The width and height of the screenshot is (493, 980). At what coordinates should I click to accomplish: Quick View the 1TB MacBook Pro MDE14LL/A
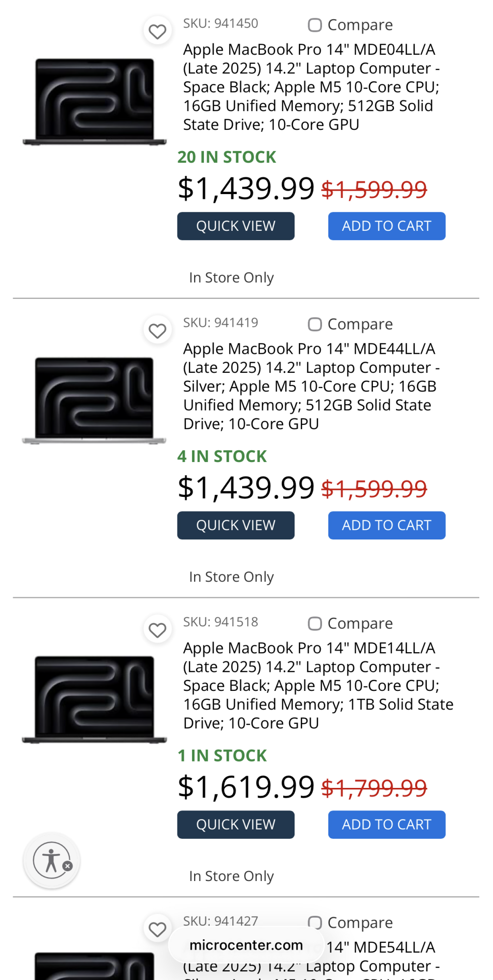click(x=236, y=825)
